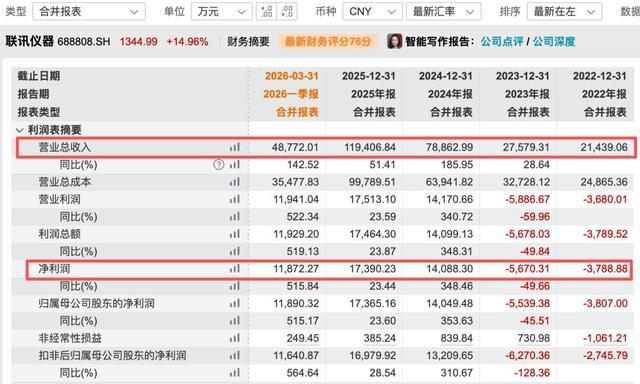Click growth value 564.64
This screenshot has width=640, height=384.
(302, 373)
